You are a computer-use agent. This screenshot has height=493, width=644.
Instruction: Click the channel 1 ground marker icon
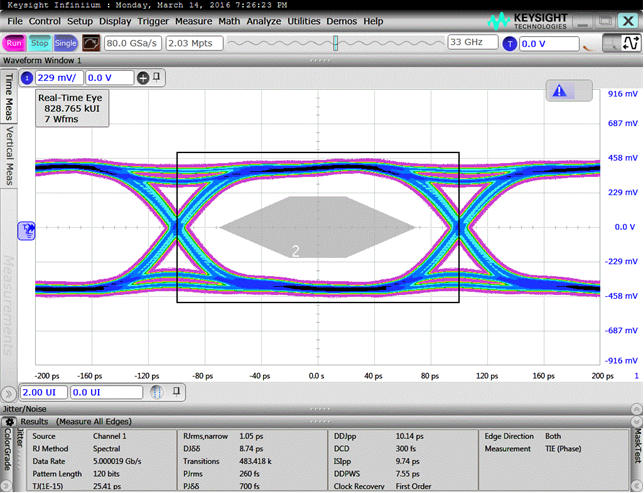tap(26, 229)
